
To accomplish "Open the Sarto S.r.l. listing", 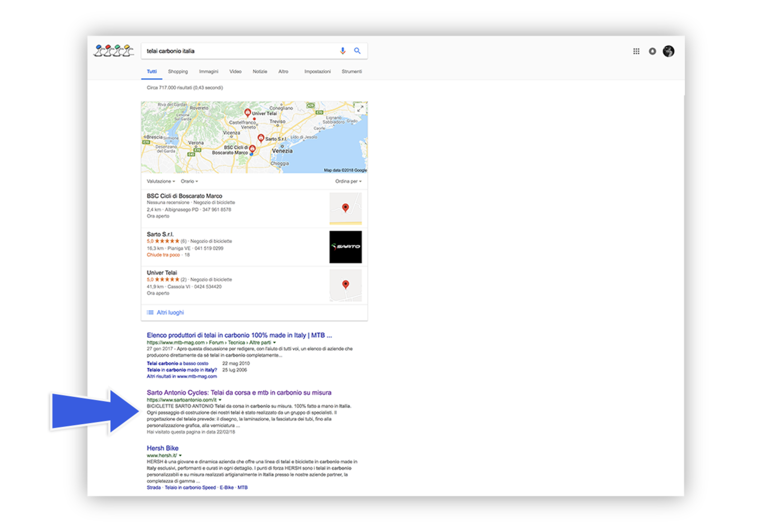I will [160, 234].
